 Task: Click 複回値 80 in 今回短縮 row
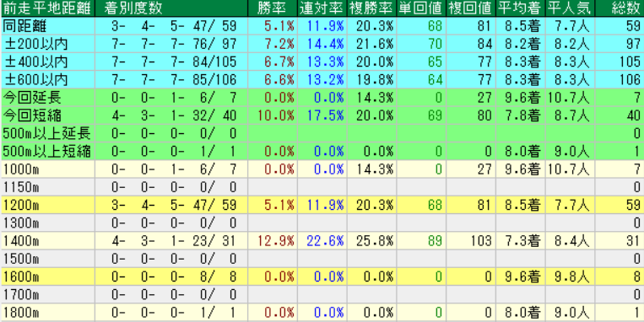pyautogui.click(x=484, y=115)
